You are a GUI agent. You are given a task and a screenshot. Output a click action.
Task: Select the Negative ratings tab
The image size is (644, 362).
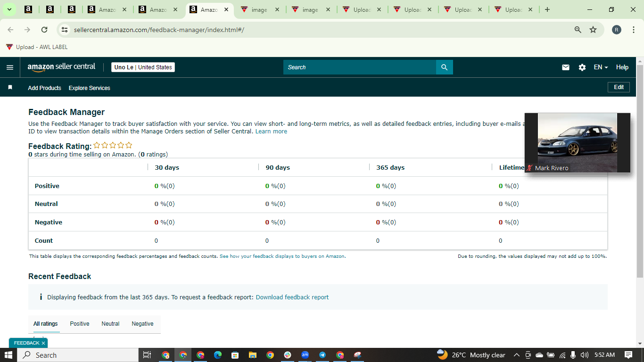(x=142, y=324)
